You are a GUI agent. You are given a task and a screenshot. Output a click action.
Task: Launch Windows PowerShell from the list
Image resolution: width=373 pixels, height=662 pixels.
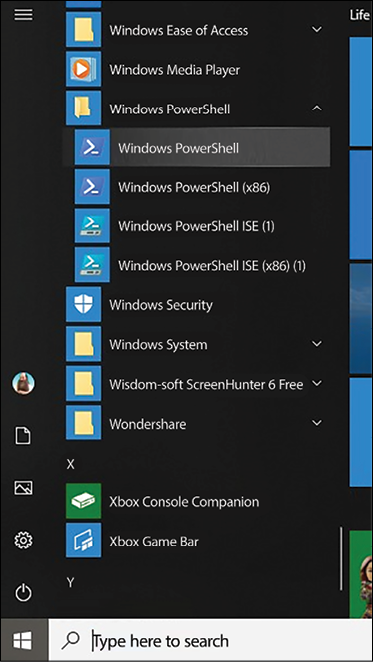click(x=196, y=148)
